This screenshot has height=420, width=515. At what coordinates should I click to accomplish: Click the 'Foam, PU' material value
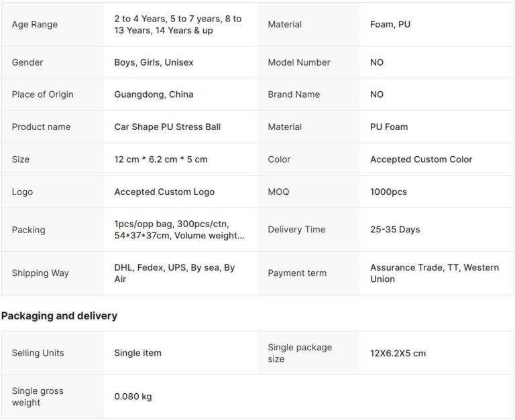390,25
